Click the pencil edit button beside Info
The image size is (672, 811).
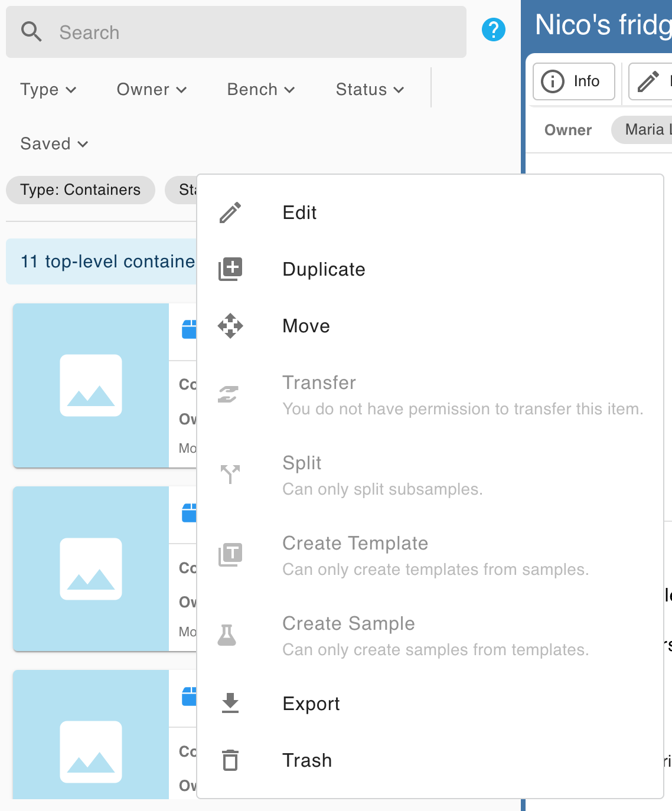650,81
